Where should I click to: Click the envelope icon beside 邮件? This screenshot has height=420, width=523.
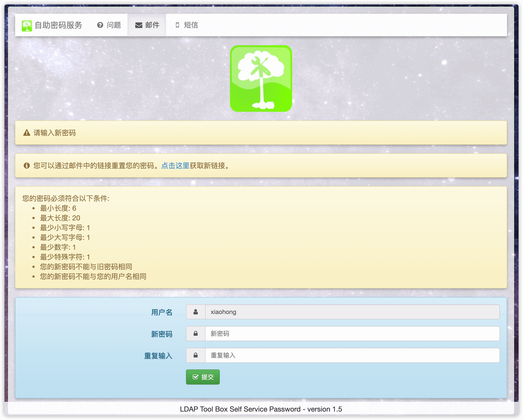139,25
